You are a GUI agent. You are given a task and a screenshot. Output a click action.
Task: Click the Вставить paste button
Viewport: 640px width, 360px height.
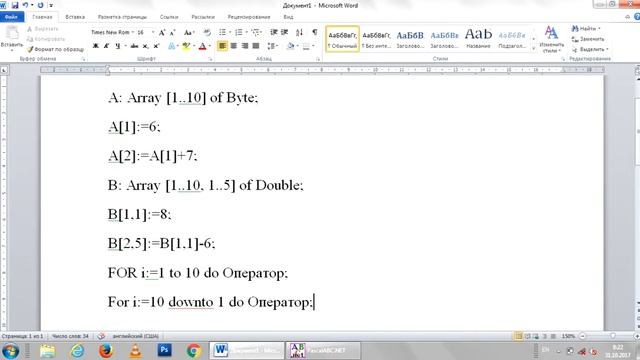(x=12, y=38)
